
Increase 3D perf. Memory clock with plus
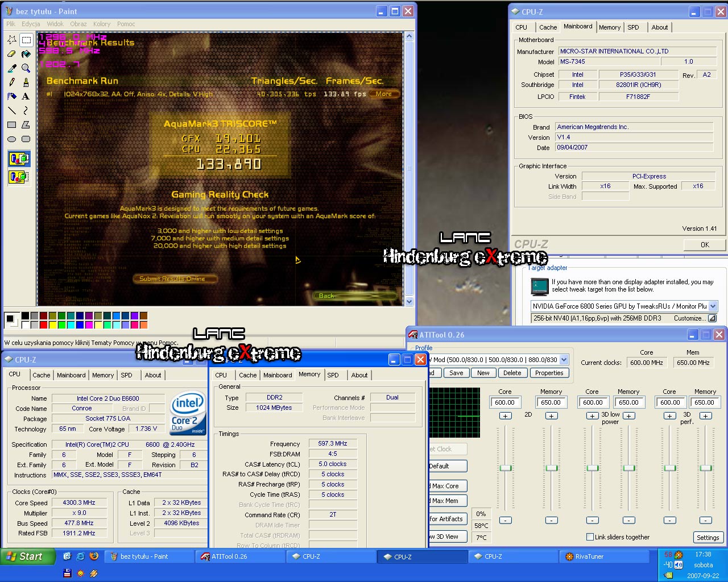[705, 416]
